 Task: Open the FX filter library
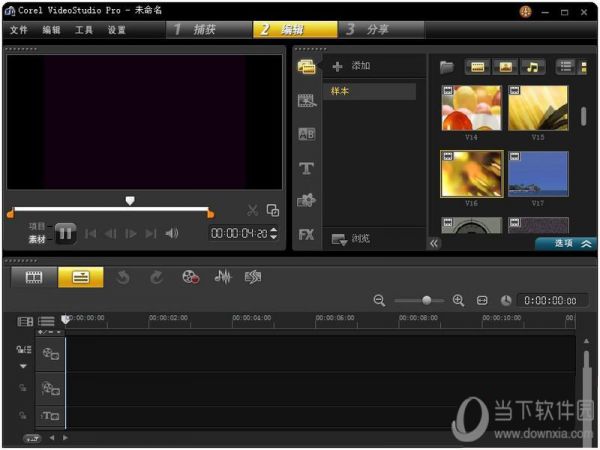pos(307,235)
